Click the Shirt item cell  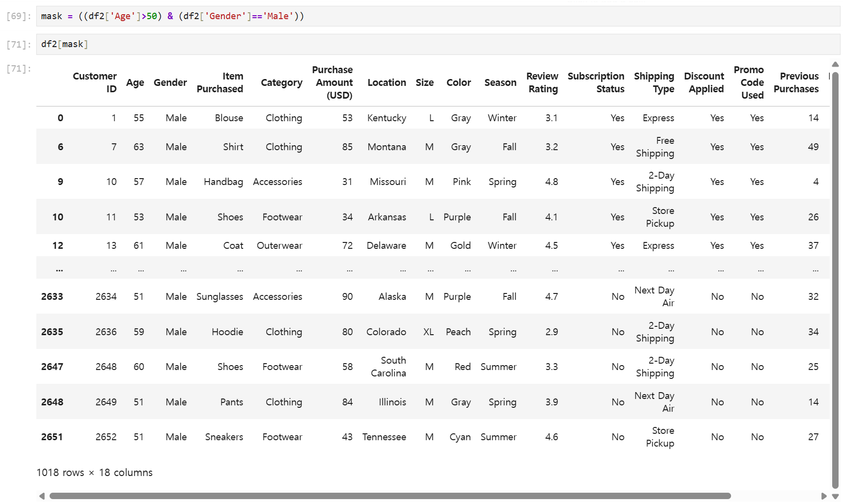point(233,147)
